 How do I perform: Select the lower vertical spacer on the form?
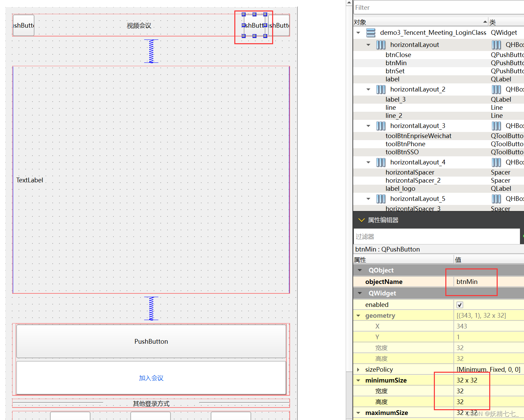pos(151,309)
